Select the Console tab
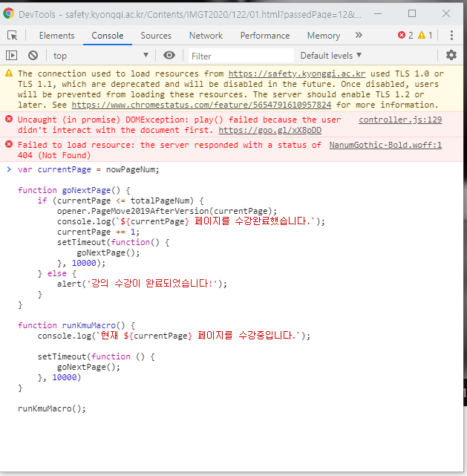Viewport: 467px width, 476px height. point(108,36)
